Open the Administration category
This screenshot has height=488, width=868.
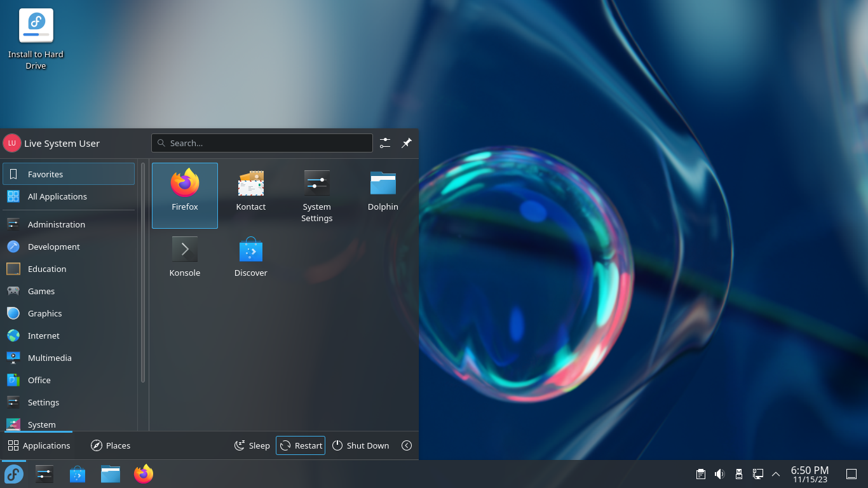pyautogui.click(x=69, y=224)
